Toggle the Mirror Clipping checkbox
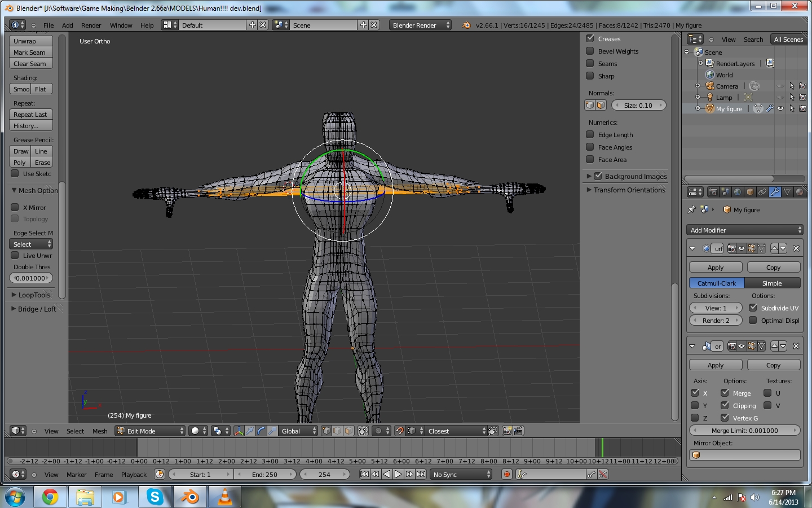Screen dimensions: 812x508 [x=725, y=405]
